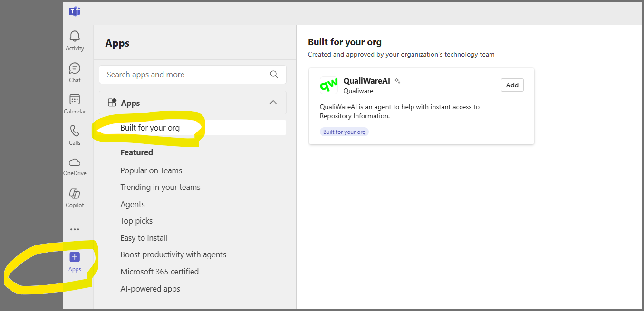Open the QualiWareAI app title
This screenshot has height=311, width=644.
click(366, 81)
